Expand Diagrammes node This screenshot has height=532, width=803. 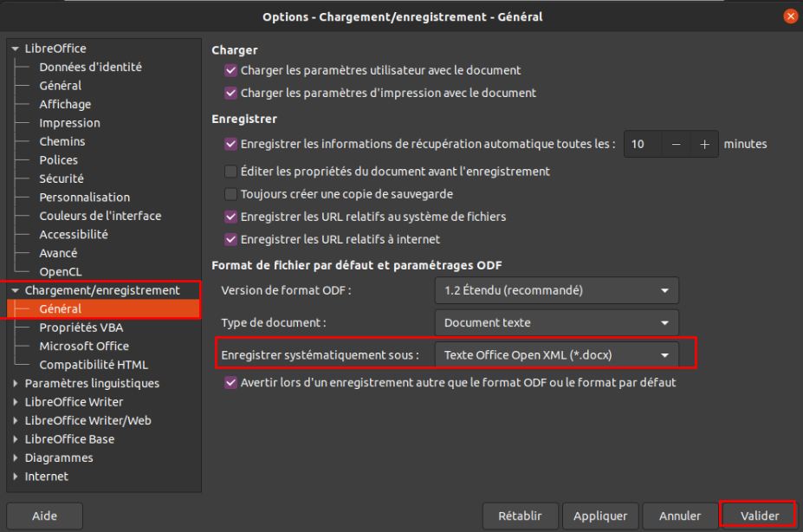16,457
